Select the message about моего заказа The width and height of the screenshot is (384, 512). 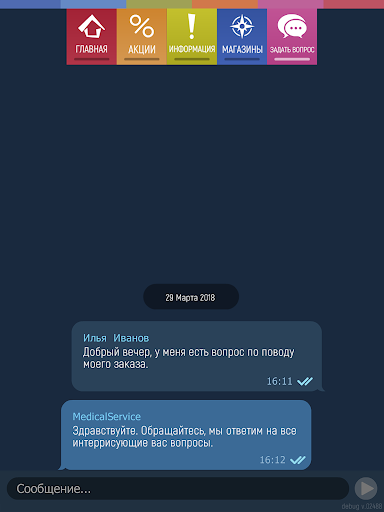click(197, 356)
